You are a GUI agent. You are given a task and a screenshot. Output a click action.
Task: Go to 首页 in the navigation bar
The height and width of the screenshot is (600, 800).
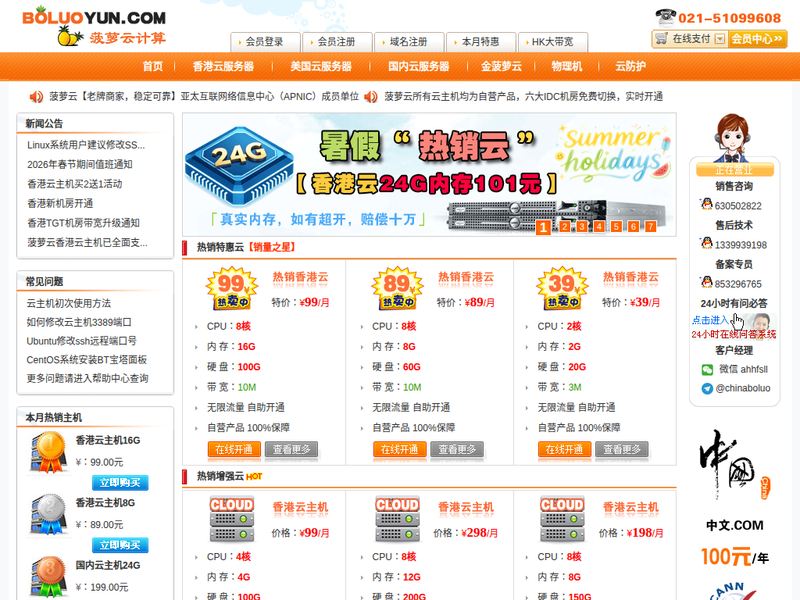(x=153, y=66)
